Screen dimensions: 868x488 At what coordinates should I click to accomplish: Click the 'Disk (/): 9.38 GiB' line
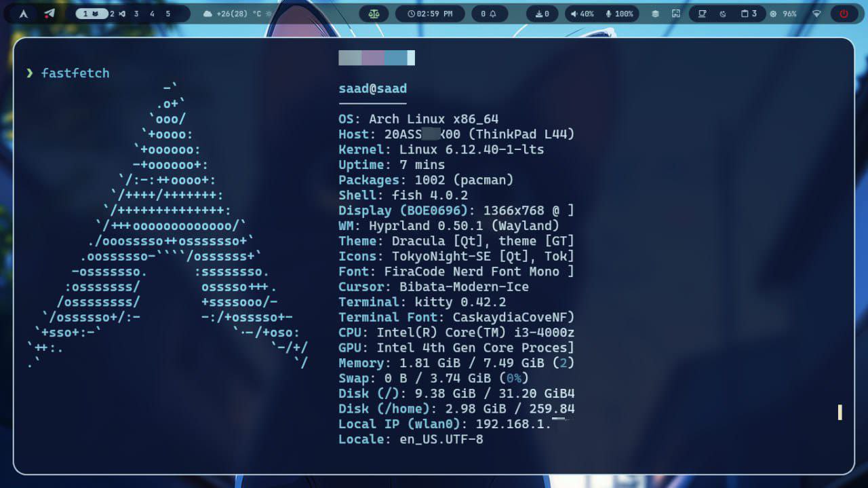click(x=456, y=394)
